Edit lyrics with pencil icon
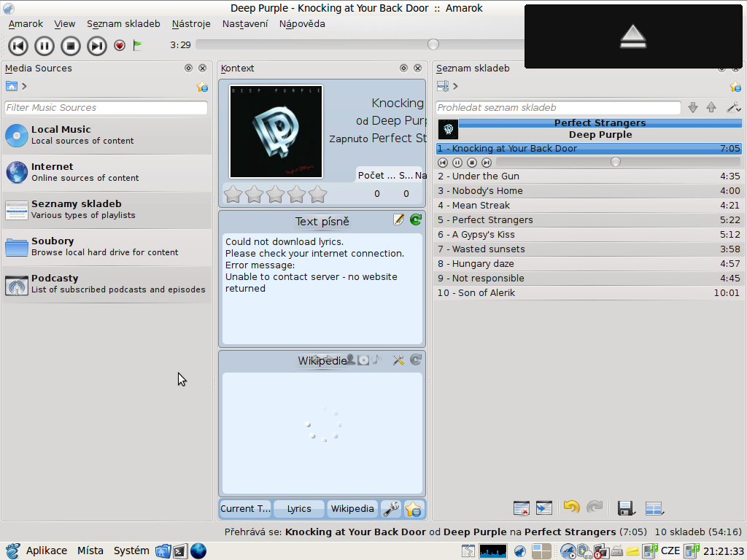This screenshot has height=560, width=747. point(399,219)
